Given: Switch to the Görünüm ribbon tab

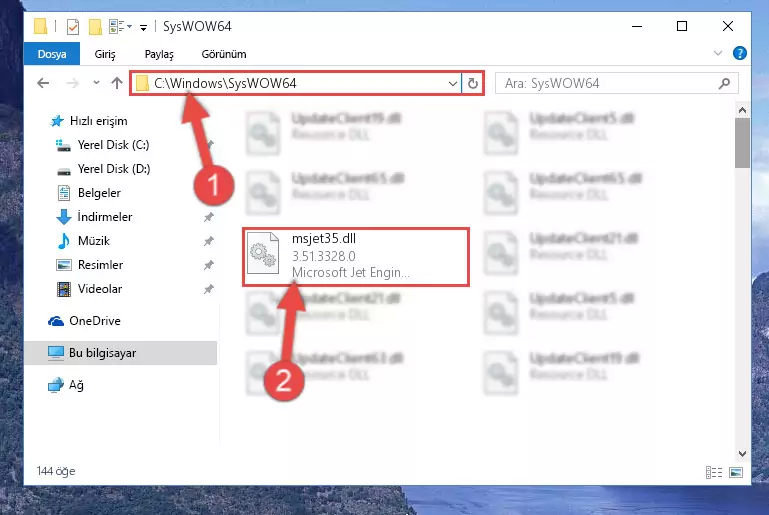Looking at the screenshot, I should (224, 54).
